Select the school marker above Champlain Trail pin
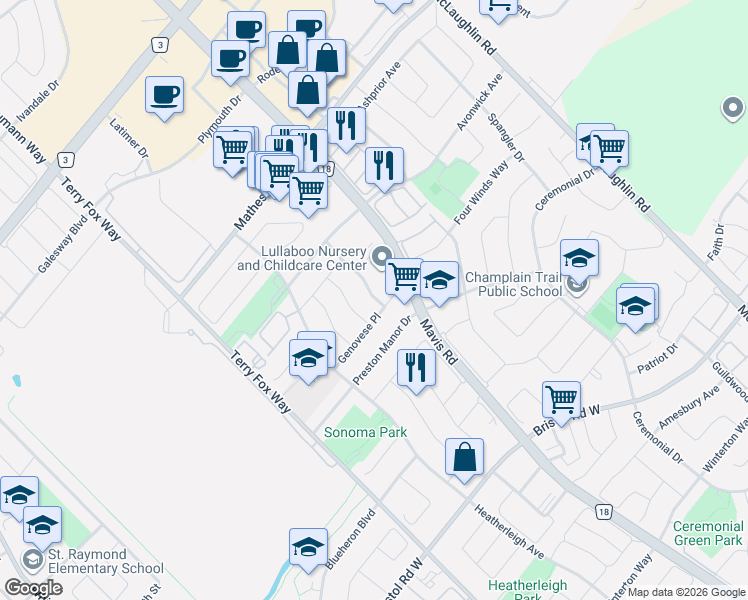748x600 pixels. tap(580, 261)
